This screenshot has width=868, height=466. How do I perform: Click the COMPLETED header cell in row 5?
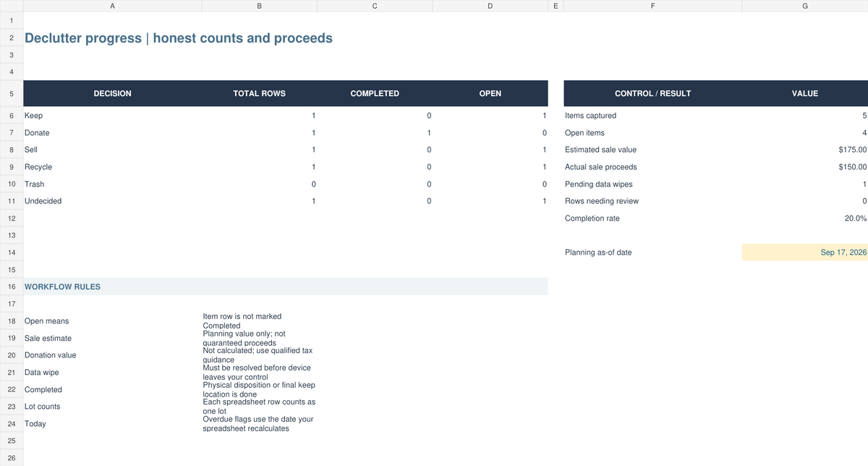tap(375, 93)
